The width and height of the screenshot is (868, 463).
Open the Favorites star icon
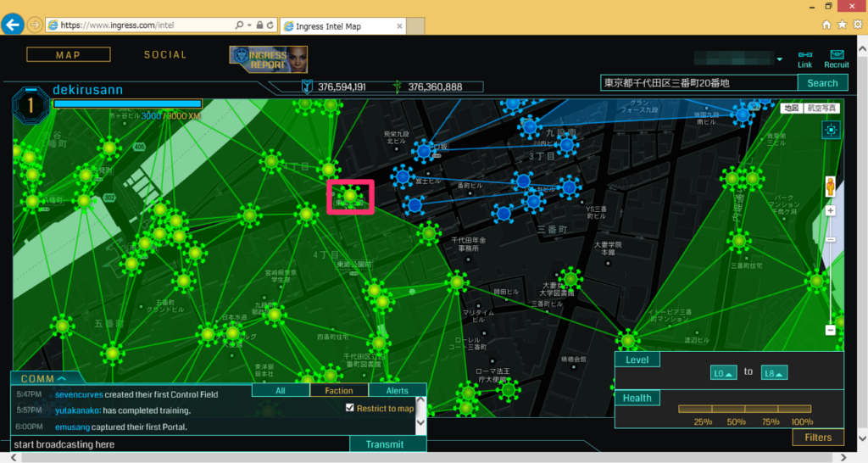tap(842, 25)
